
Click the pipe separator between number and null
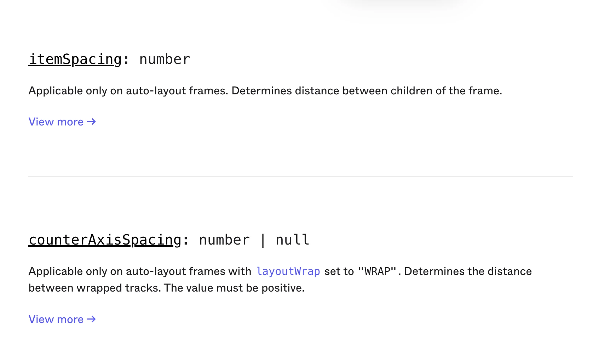263,240
